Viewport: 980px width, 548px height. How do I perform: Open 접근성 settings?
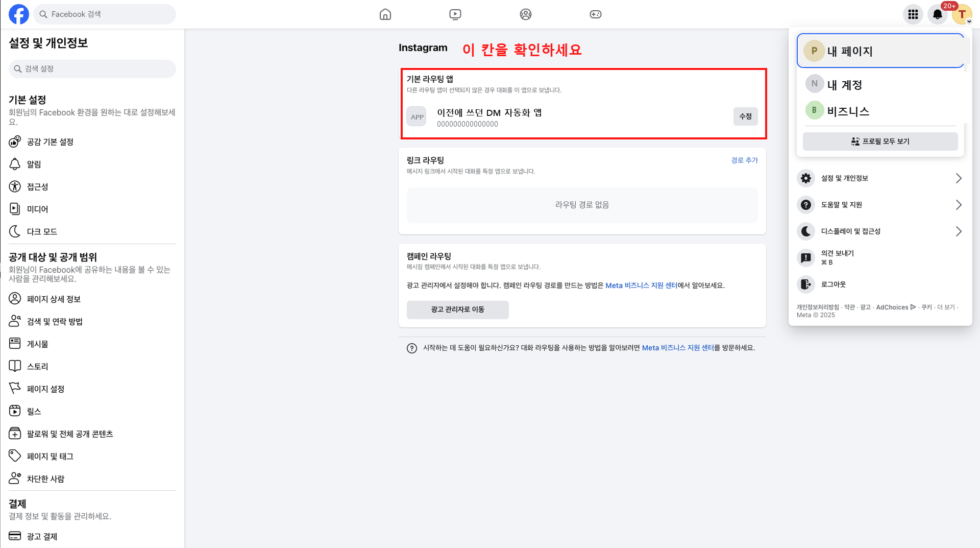click(x=92, y=187)
